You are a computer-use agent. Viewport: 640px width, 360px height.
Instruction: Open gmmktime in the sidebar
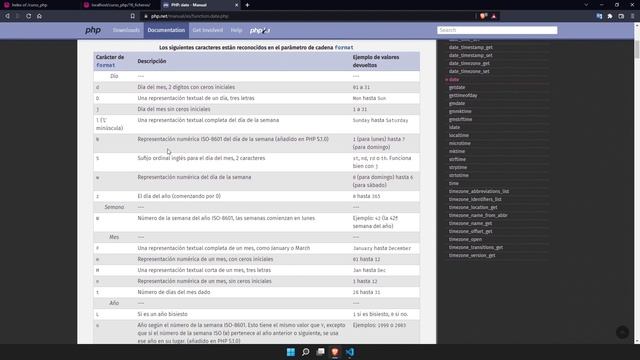point(460,111)
